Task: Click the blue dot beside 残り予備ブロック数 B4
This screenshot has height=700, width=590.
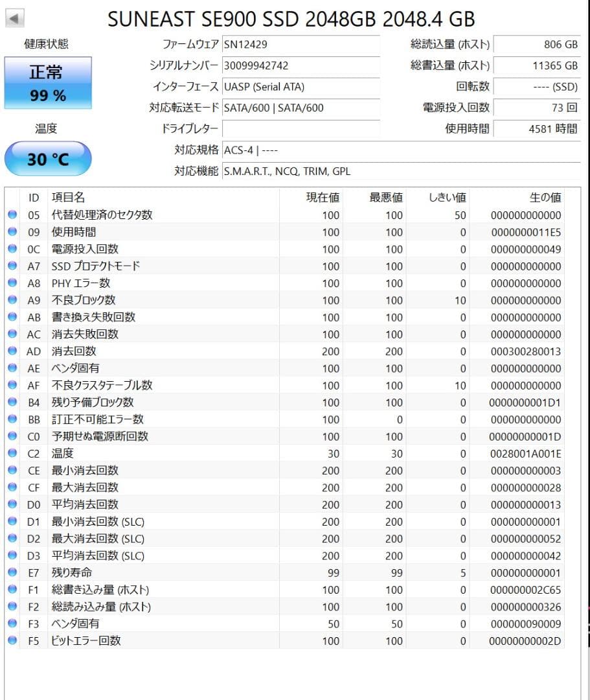Action: point(13,402)
